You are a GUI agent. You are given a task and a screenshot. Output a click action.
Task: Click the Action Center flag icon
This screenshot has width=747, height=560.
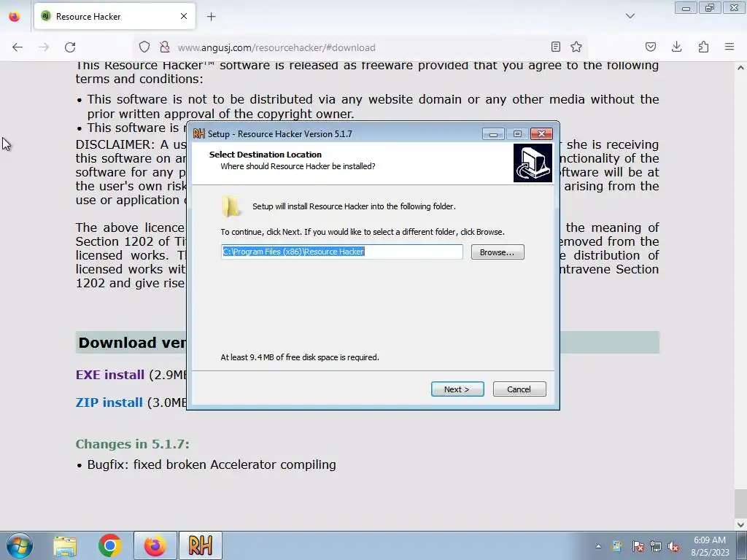pos(638,546)
